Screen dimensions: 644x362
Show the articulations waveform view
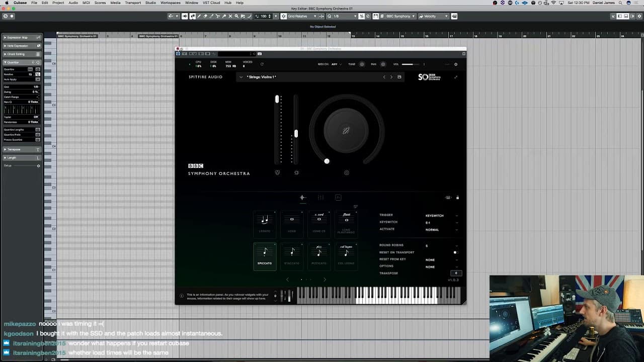point(302,198)
